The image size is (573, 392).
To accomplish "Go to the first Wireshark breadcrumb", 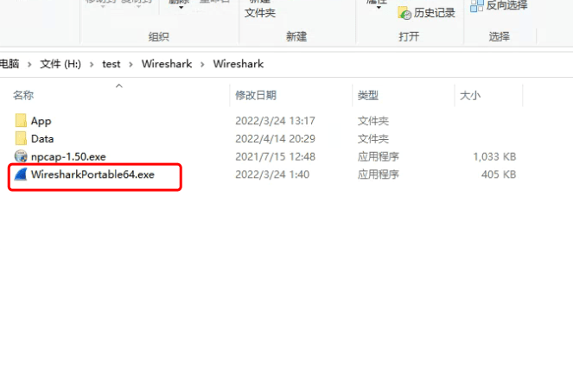I will click(167, 64).
